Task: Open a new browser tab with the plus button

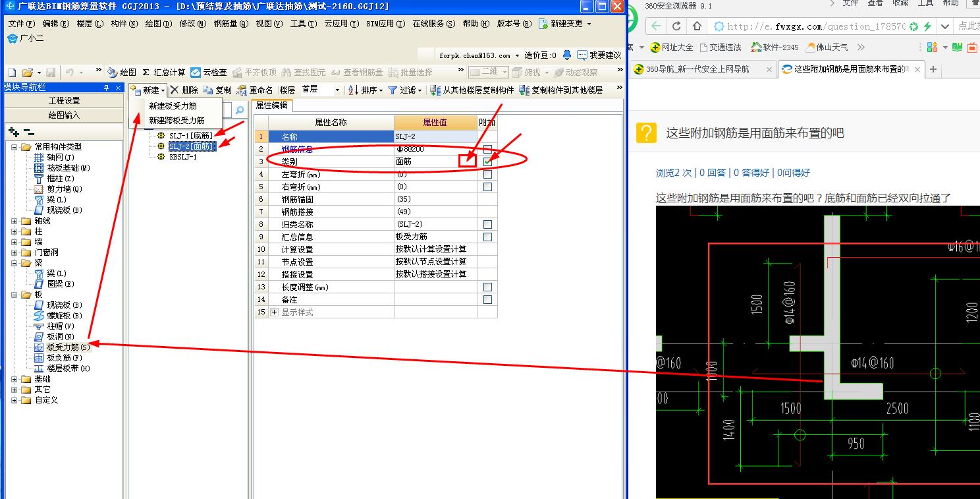Action: (x=933, y=69)
